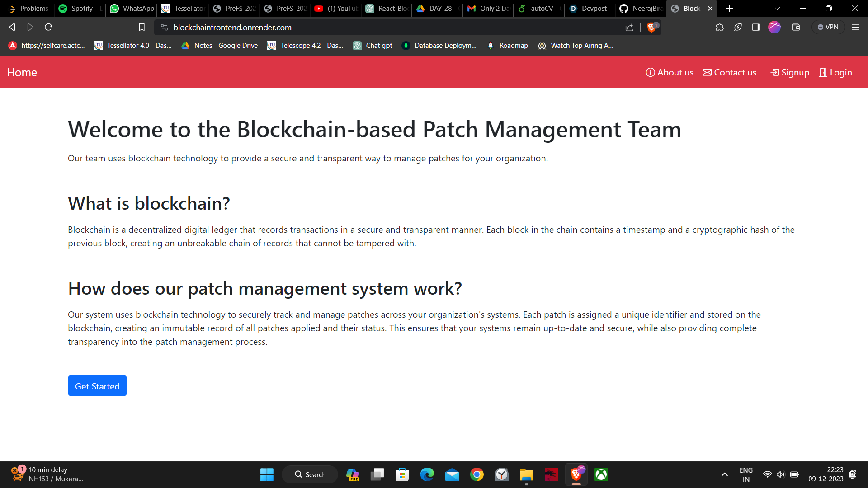Image resolution: width=868 pixels, height=488 pixels.
Task: Click the share page icon
Action: coord(629,28)
